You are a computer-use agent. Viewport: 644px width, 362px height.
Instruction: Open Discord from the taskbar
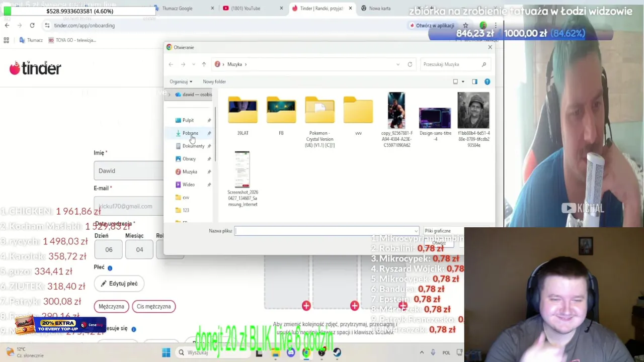click(x=291, y=352)
